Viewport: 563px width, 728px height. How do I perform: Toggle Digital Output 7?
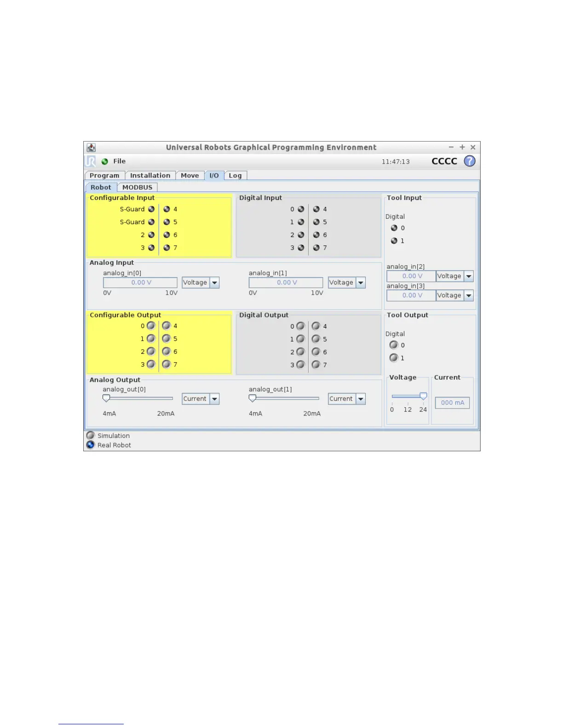pyautogui.click(x=316, y=365)
